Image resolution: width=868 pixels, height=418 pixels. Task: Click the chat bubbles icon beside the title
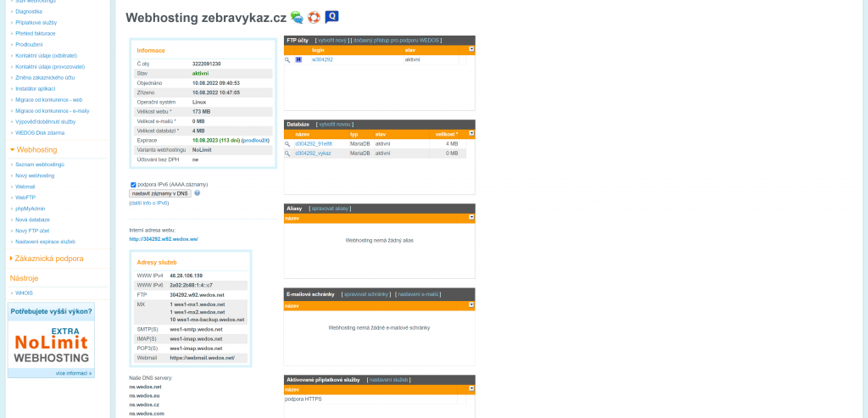click(x=297, y=17)
